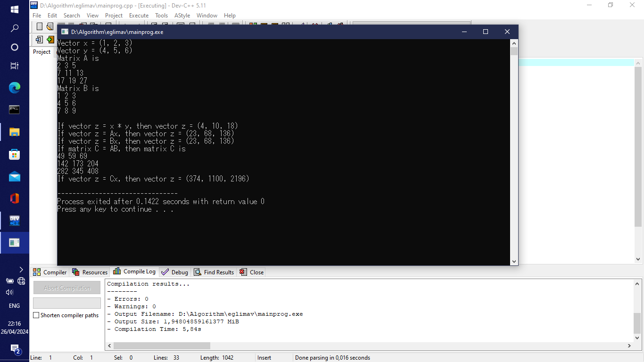Viewport: 644px width, 362px height.
Task: Click the Abort Compilation button
Action: click(x=67, y=288)
